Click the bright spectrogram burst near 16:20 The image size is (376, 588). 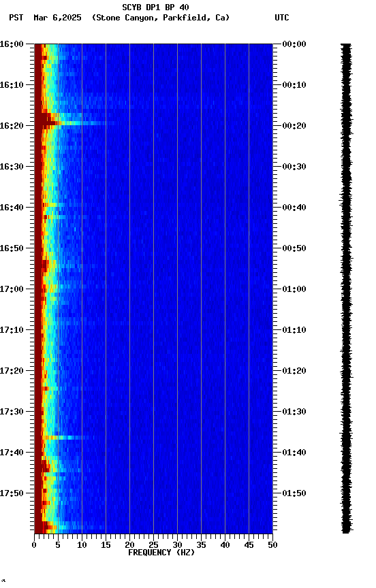click(x=72, y=122)
